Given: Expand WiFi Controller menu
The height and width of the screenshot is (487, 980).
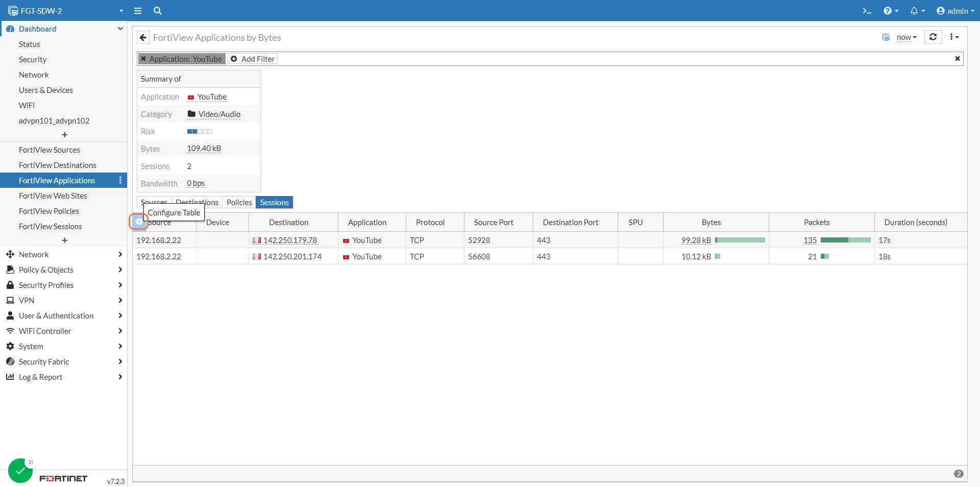Looking at the screenshot, I should 63,331.
